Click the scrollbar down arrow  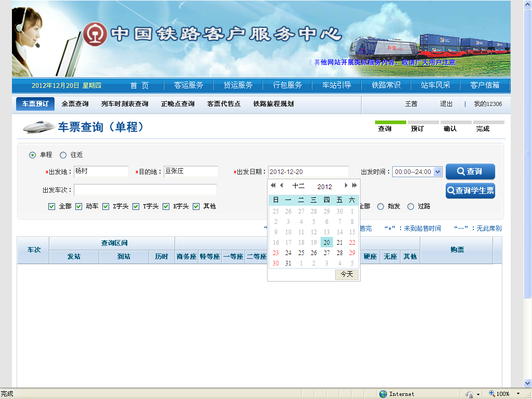click(528, 383)
